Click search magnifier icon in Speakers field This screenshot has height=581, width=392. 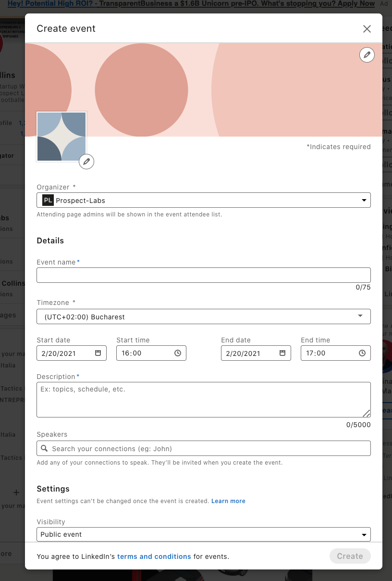[45, 448]
